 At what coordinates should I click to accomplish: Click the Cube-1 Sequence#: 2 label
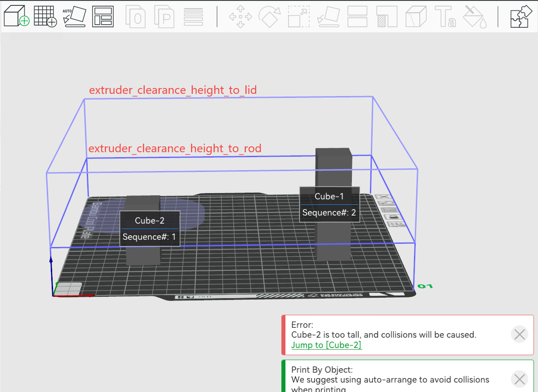tap(329, 213)
